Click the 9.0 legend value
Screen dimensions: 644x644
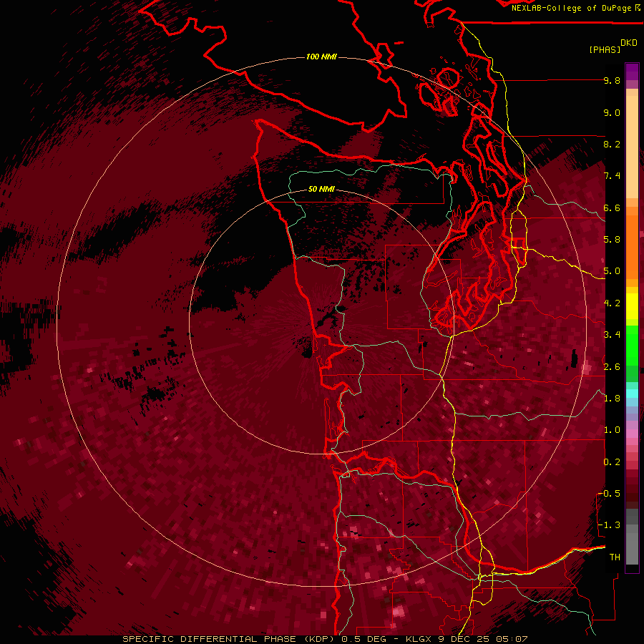coord(612,112)
